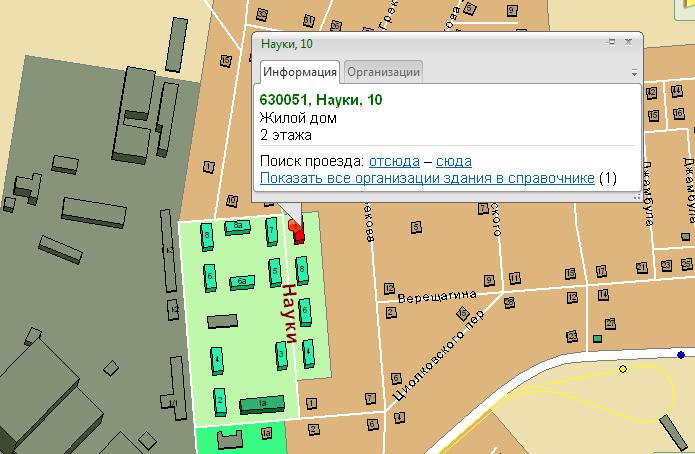Click the "сюда" route link
695x454 pixels.
click(454, 161)
